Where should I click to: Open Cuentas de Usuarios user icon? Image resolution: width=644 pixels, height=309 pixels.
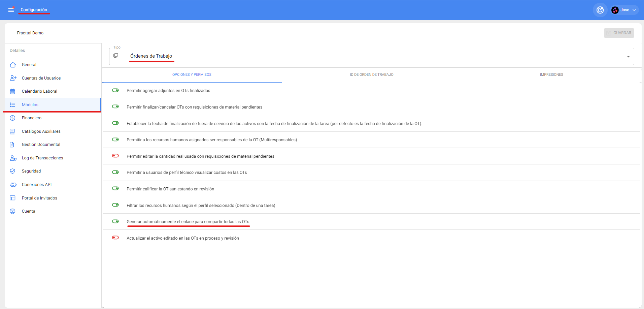point(13,78)
